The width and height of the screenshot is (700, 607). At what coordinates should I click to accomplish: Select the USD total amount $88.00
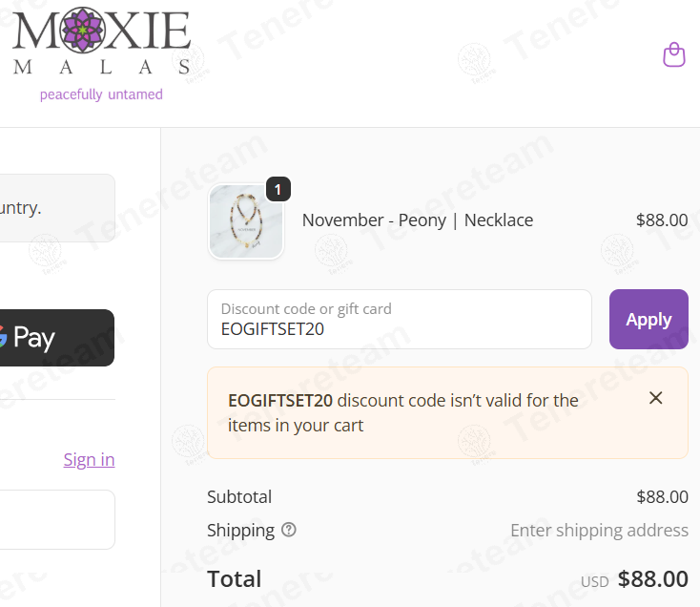[x=652, y=579]
